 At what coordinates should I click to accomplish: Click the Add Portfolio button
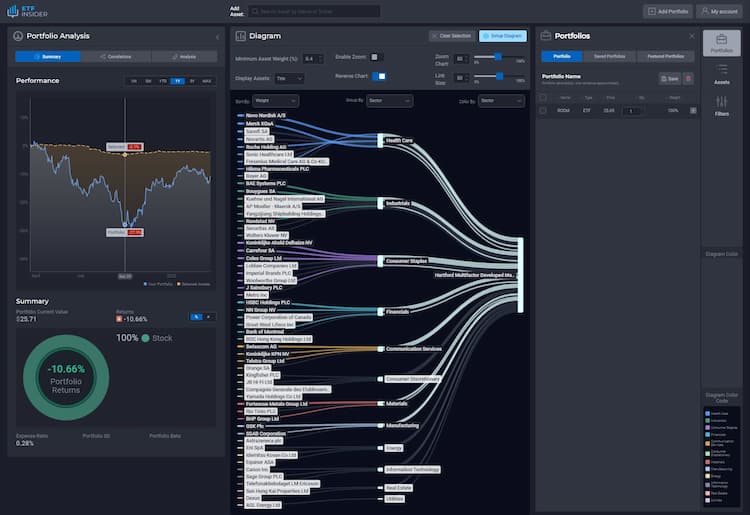click(x=668, y=11)
